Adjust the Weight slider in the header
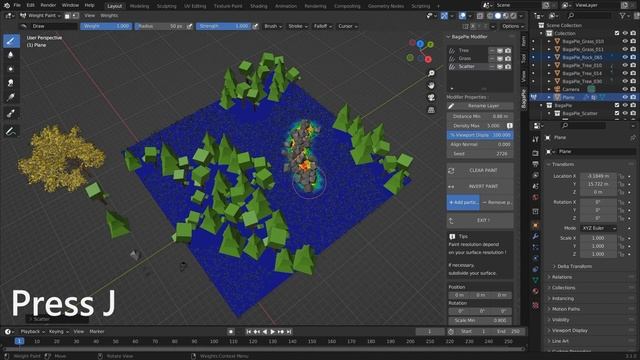Viewport: 640px width, 360px height. pyautogui.click(x=106, y=26)
